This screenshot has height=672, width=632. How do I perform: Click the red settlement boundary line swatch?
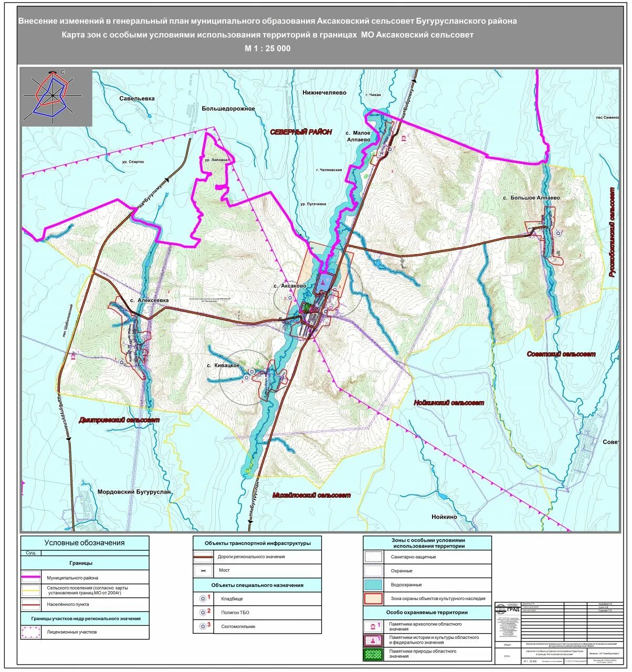(x=30, y=604)
